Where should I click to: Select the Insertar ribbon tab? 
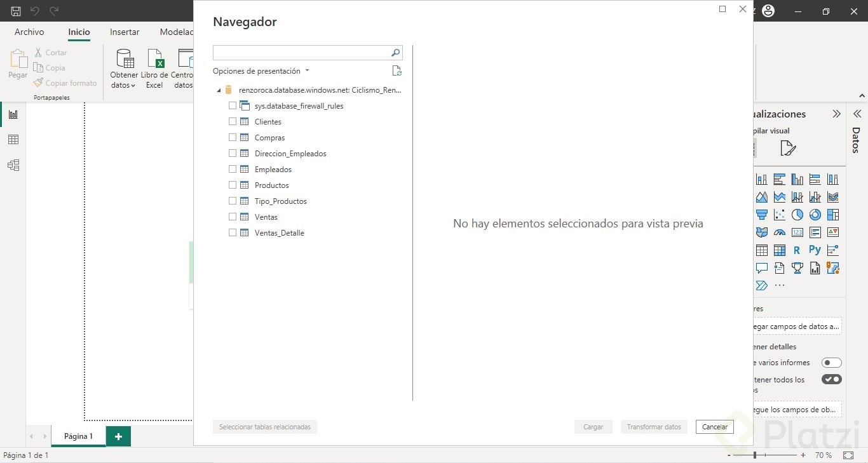(125, 32)
